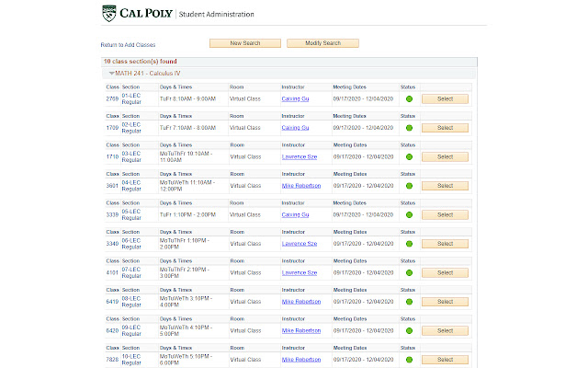Select class 2769 section 01-LEC
Image resolution: width=588 pixels, height=368 pixels.
[445, 98]
